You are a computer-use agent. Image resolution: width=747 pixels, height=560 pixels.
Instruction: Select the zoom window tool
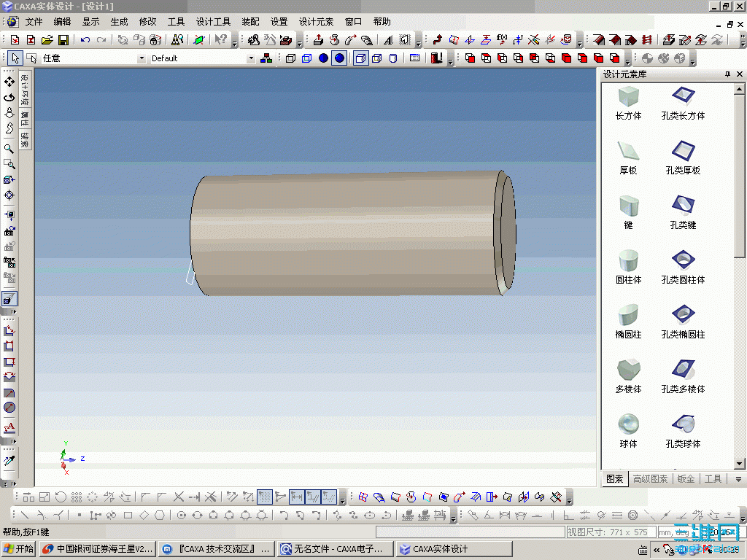[9, 164]
